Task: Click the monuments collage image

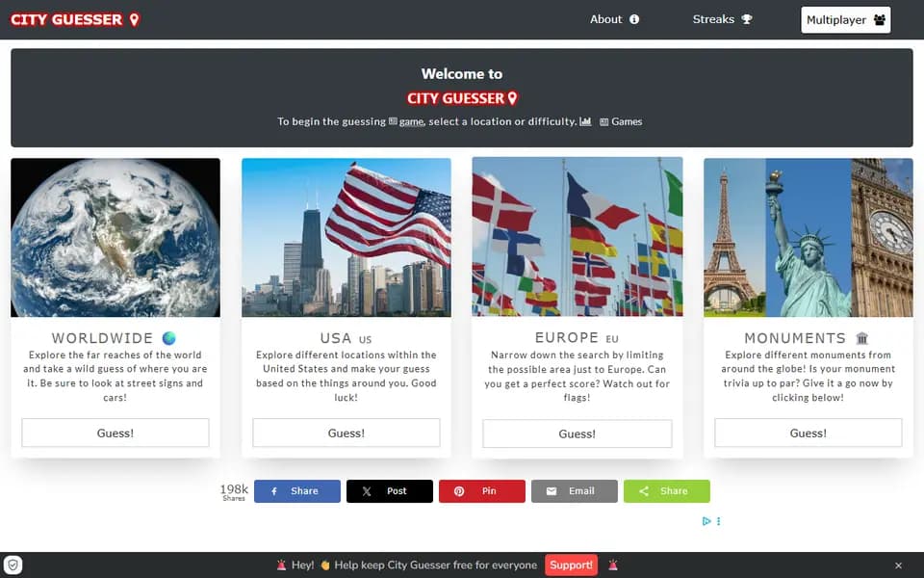Action: click(808, 237)
